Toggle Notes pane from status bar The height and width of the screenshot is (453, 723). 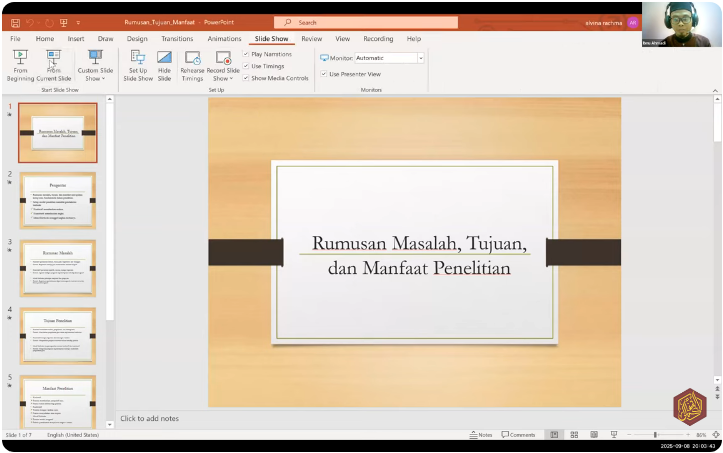point(481,435)
